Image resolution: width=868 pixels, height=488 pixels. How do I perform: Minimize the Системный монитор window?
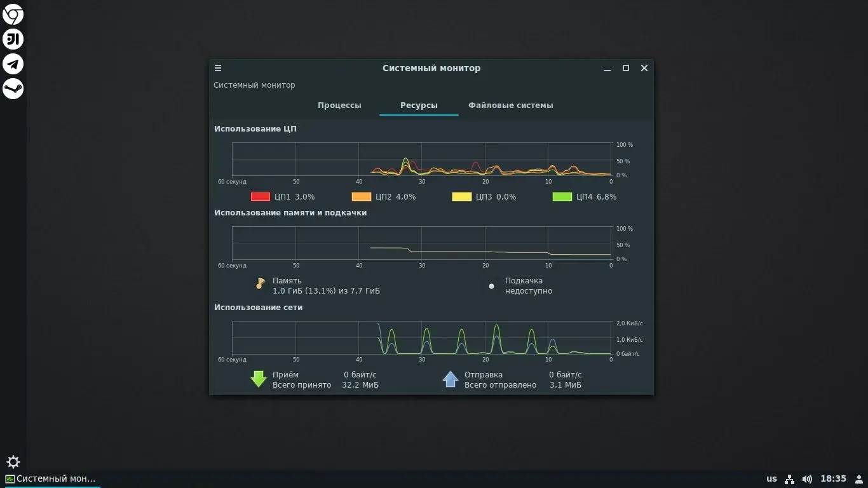point(607,68)
